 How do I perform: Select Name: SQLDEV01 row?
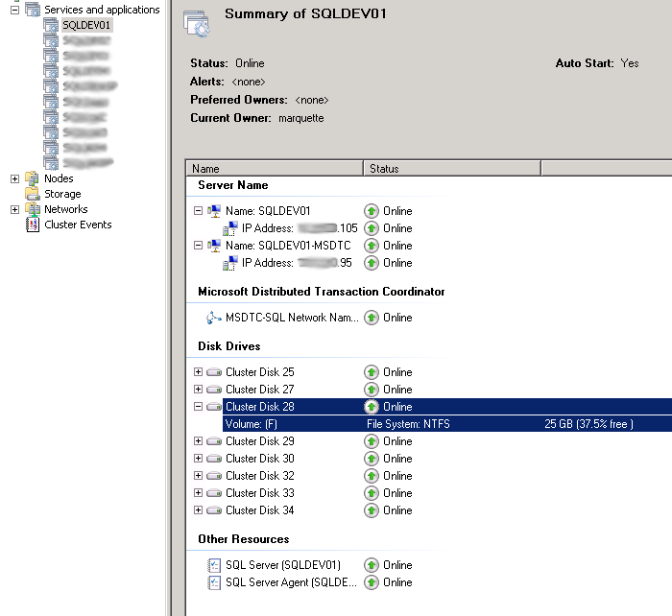[268, 211]
